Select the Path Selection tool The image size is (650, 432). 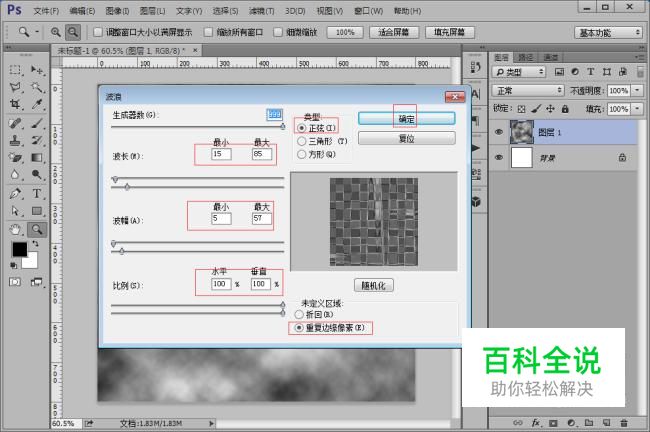15,211
